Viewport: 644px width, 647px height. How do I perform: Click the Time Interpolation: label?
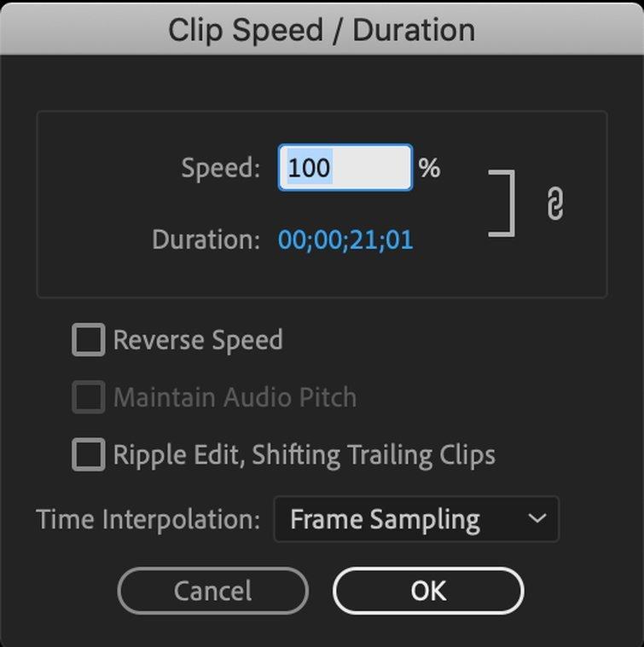click(x=148, y=519)
